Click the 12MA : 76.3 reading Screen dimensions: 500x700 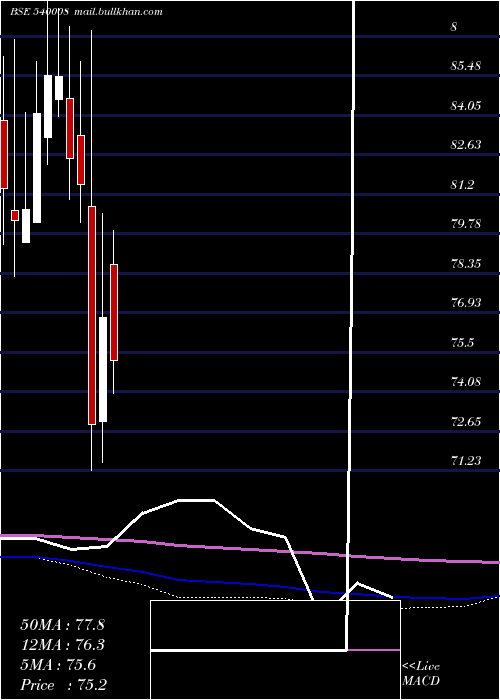[x=62, y=645]
